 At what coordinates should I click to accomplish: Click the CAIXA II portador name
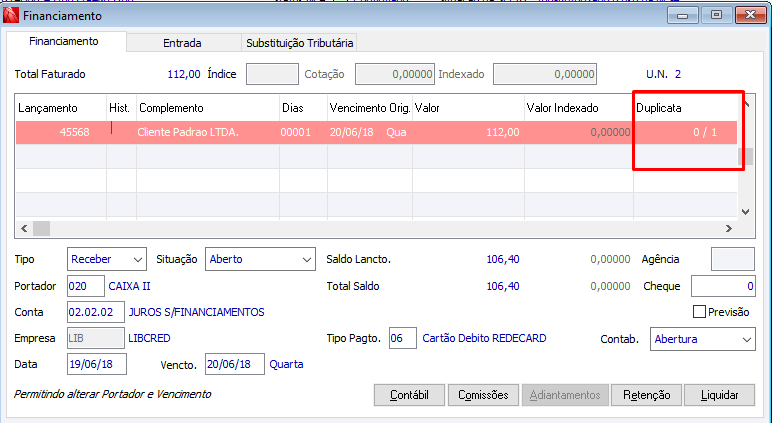click(x=129, y=286)
